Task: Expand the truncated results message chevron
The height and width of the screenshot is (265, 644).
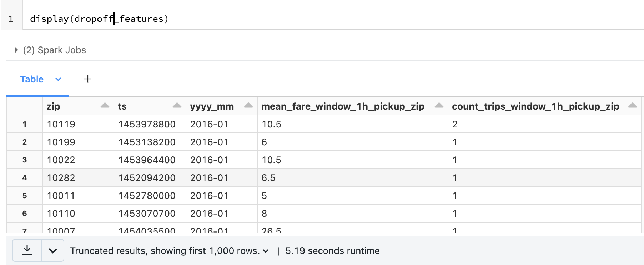Action: 266,251
